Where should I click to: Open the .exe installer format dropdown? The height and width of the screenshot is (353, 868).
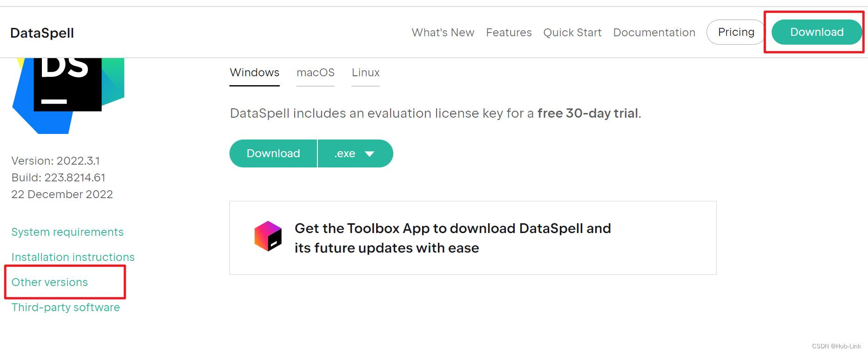[x=355, y=153]
